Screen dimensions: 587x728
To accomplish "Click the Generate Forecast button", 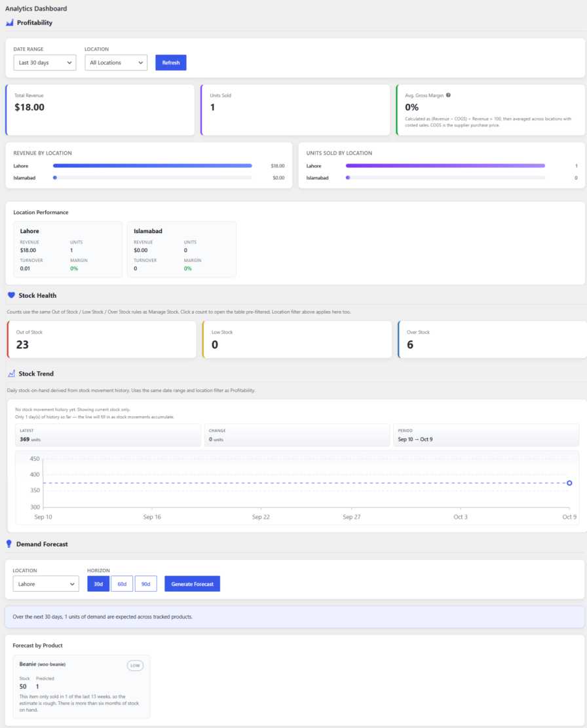I will 192,584.
